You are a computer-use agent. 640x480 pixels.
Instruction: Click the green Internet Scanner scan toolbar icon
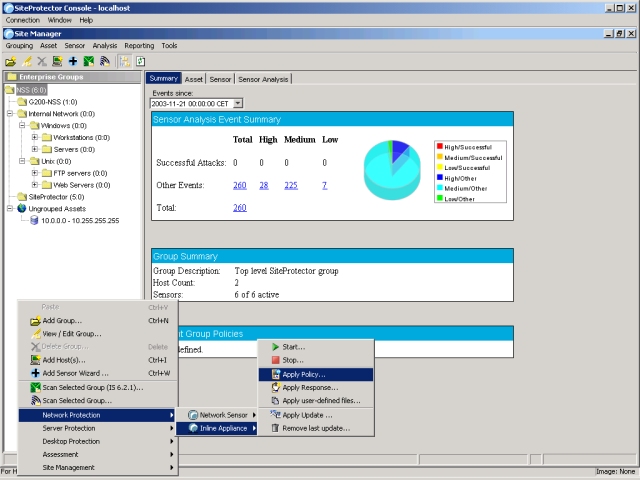pos(89,62)
